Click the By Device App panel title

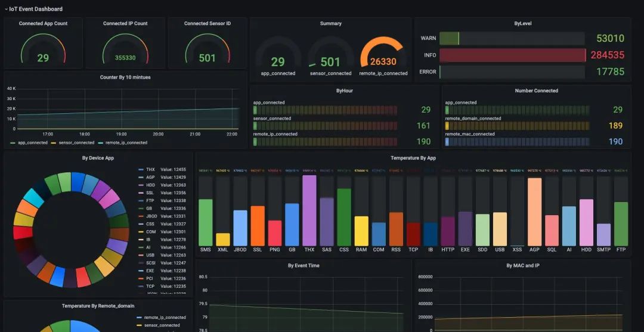click(x=98, y=157)
